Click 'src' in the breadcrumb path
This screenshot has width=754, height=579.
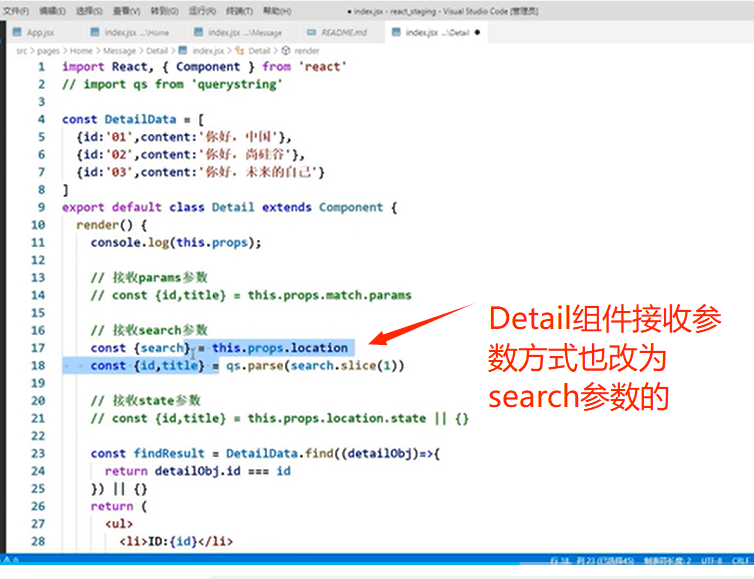[x=22, y=51]
